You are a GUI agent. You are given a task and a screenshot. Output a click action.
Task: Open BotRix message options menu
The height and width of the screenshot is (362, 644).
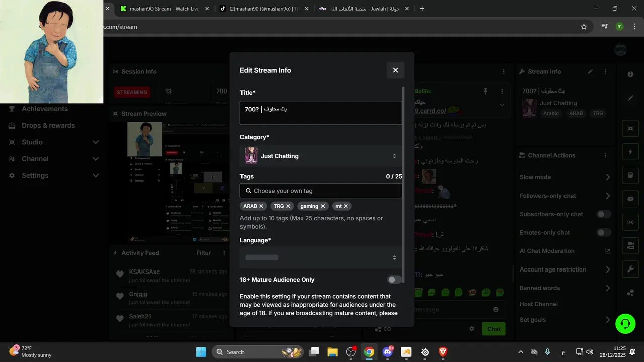pyautogui.click(x=502, y=92)
